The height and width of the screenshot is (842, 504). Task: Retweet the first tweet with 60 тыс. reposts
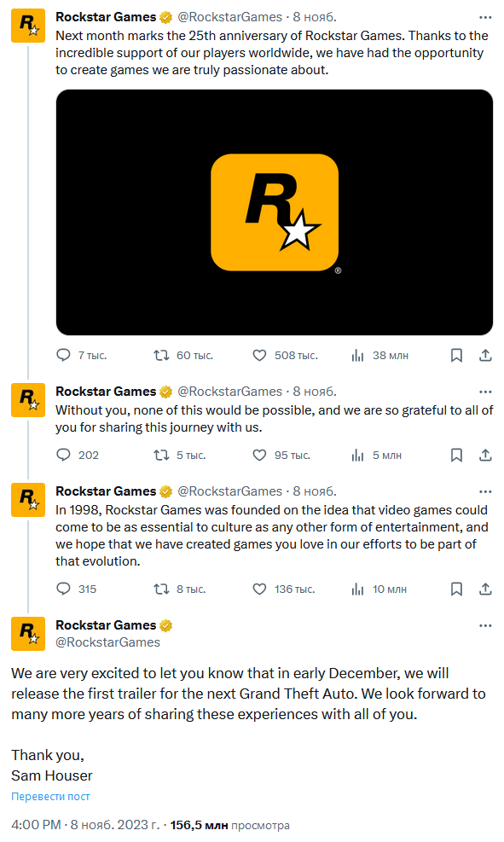click(x=161, y=355)
